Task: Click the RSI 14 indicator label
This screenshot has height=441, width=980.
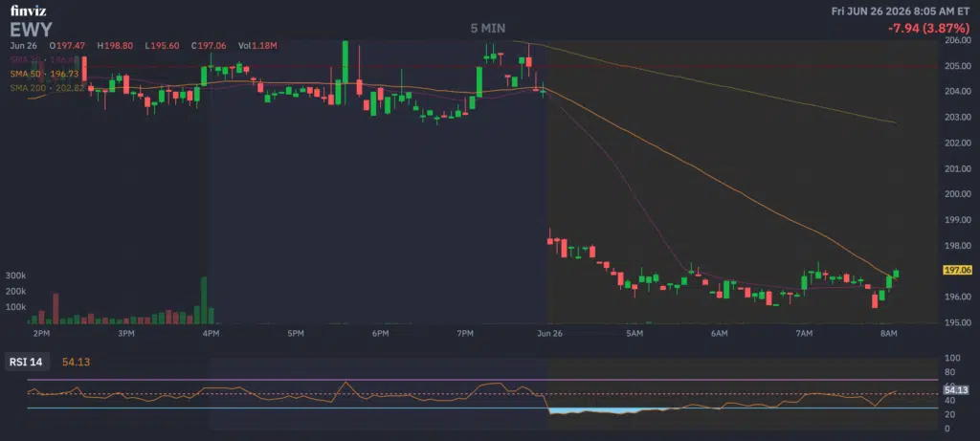Action: (28, 362)
